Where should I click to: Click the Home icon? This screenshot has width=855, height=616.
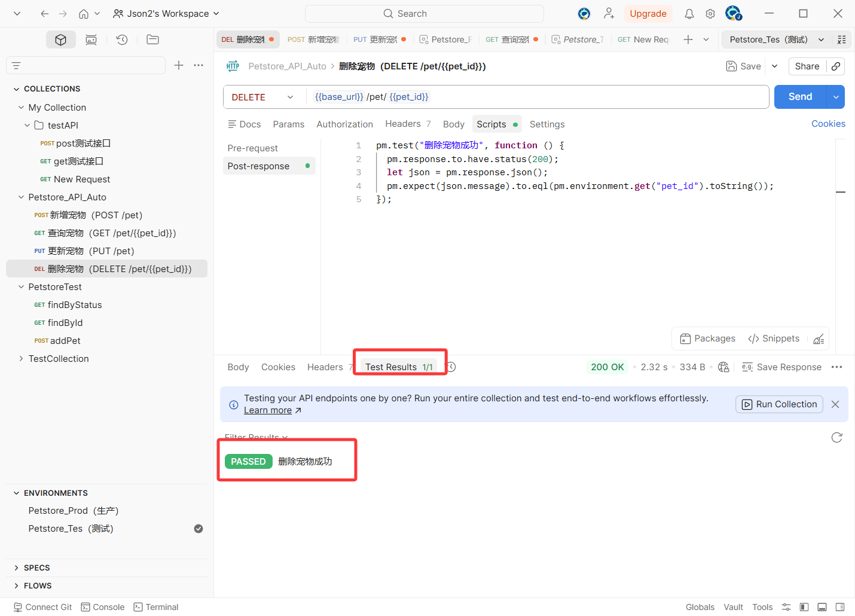pos(84,13)
